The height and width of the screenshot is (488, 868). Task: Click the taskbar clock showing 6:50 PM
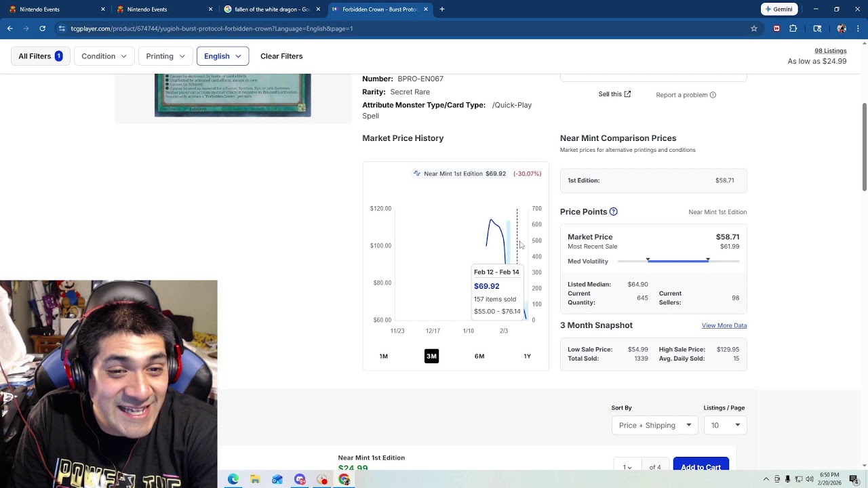(829, 479)
